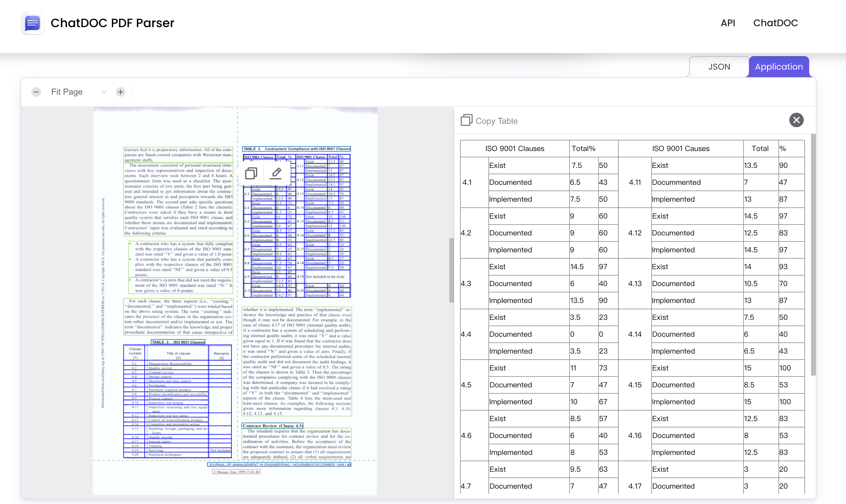The image size is (846, 504).
Task: Click the table panel vertical scrollbar
Action: click(x=813, y=255)
